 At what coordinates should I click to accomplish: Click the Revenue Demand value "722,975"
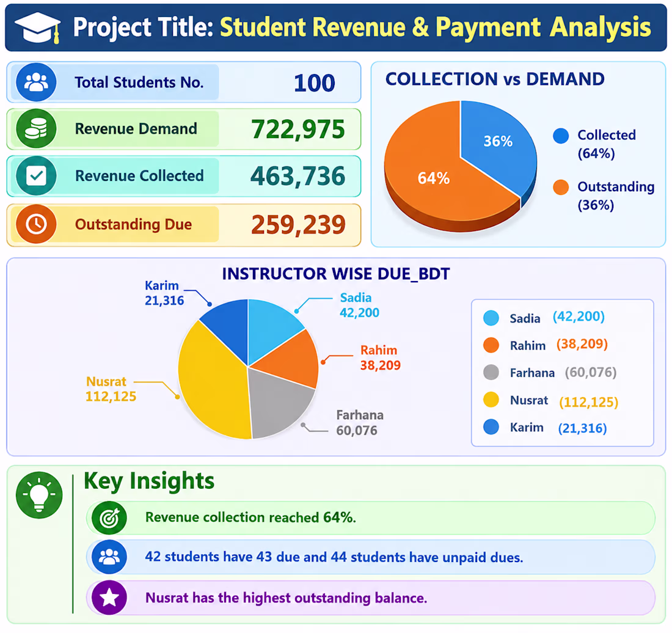point(298,129)
